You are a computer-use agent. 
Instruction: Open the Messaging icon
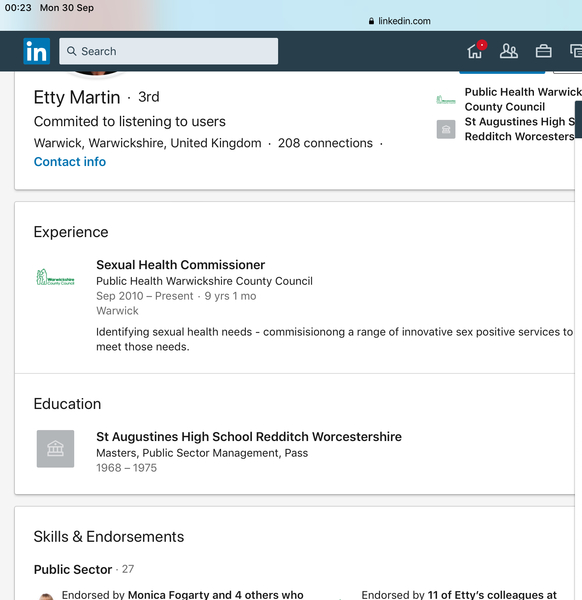pos(576,51)
